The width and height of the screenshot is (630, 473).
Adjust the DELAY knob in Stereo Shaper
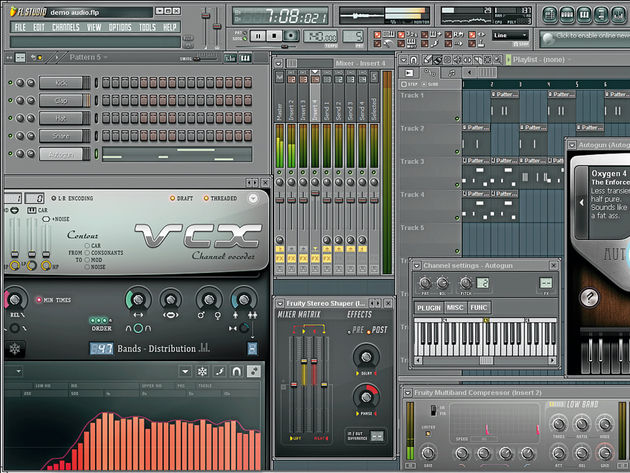(366, 356)
